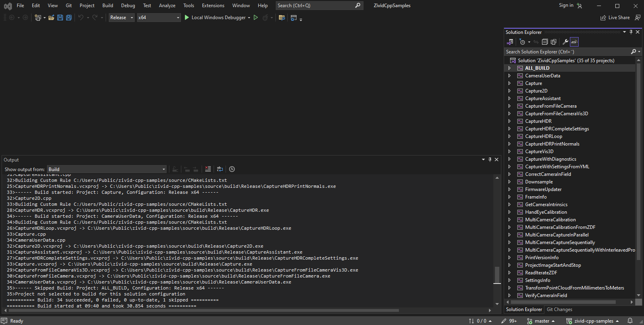Toggle Show All Files in Solution Explorer

coord(554,42)
